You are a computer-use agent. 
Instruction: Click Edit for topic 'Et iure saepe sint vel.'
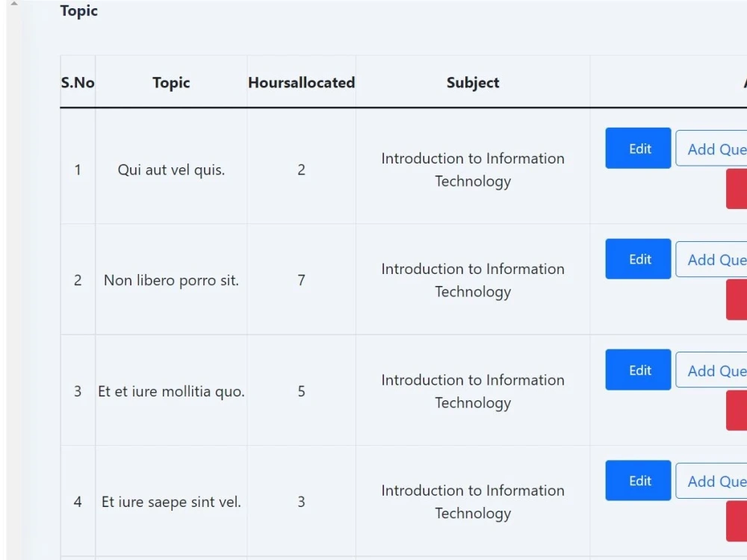637,480
